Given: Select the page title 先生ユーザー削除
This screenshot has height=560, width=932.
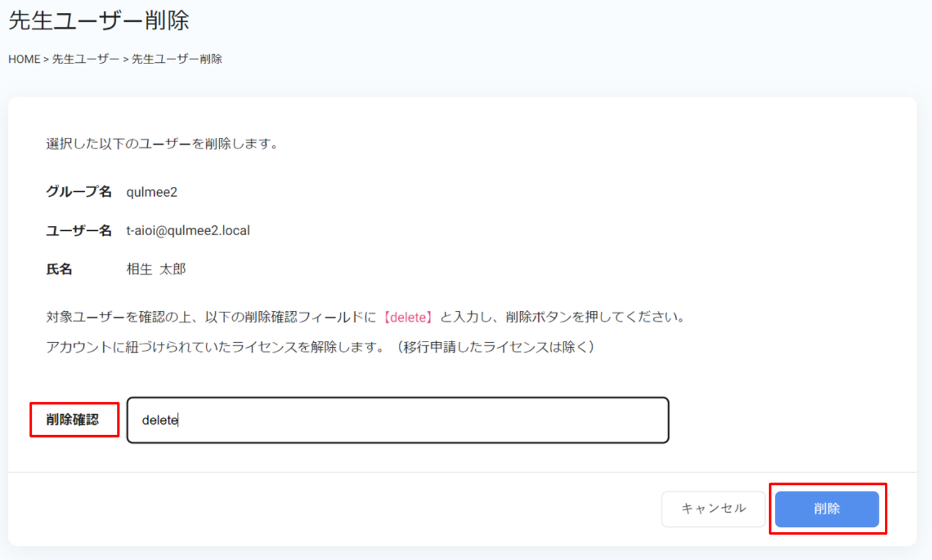Looking at the screenshot, I should pyautogui.click(x=99, y=20).
